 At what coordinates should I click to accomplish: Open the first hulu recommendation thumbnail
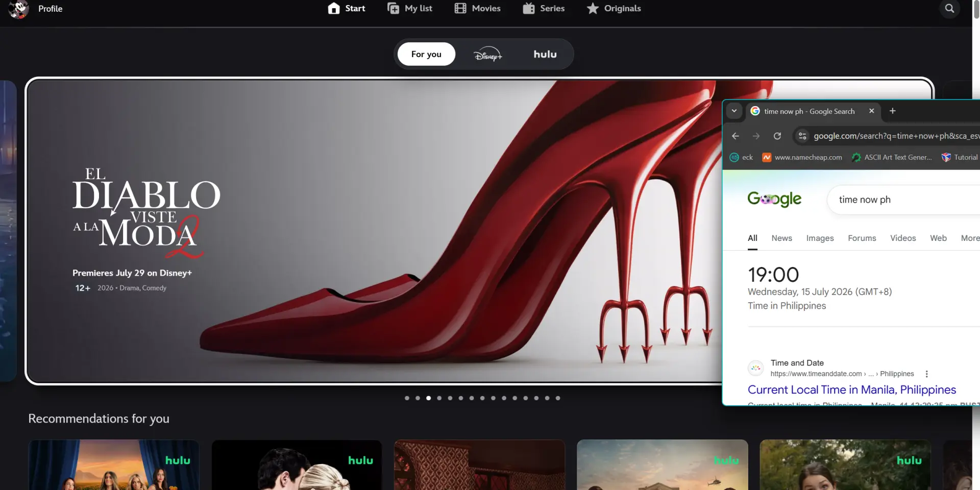pyautogui.click(x=114, y=465)
